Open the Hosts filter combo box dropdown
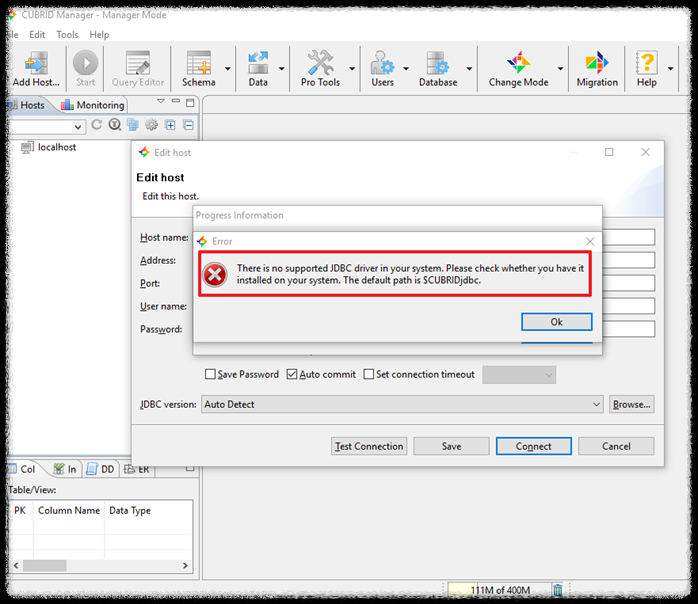This screenshot has height=604, width=698. (78, 127)
